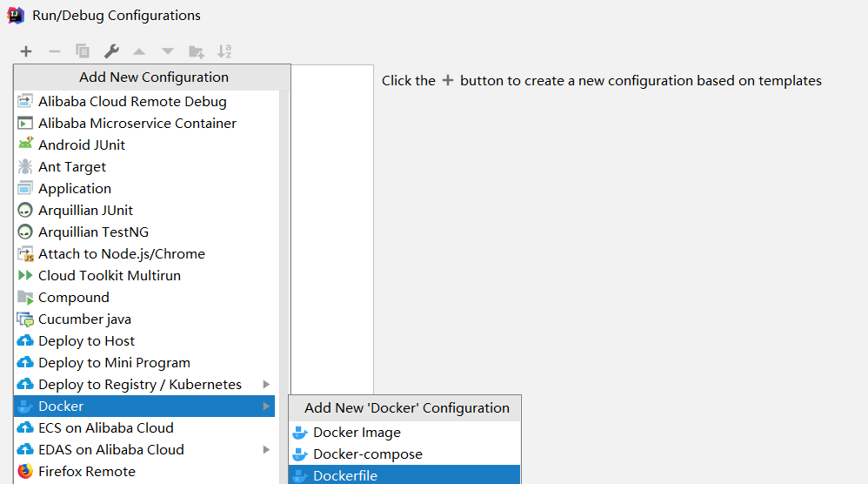Choose the Ant Target entry

tap(144, 166)
